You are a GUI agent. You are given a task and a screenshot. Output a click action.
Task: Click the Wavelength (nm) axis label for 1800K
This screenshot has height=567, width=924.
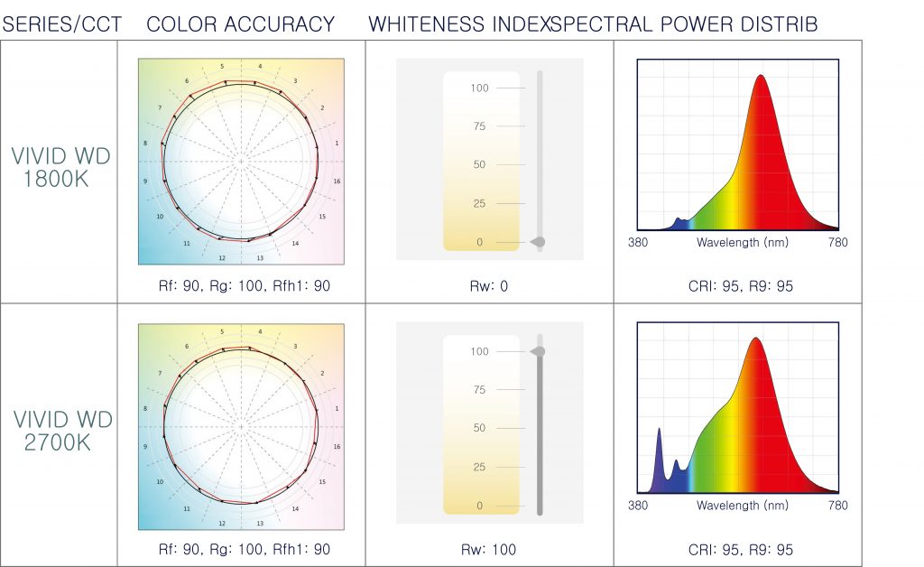point(741,243)
